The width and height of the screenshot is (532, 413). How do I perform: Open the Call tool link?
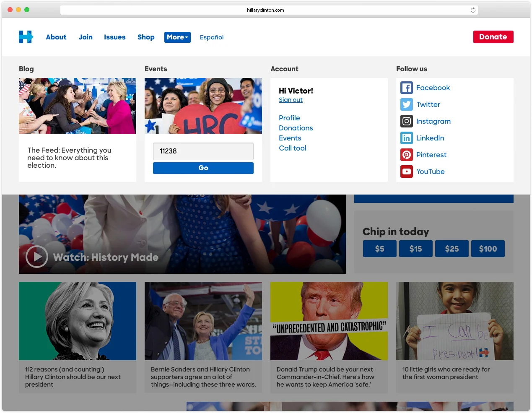(292, 148)
